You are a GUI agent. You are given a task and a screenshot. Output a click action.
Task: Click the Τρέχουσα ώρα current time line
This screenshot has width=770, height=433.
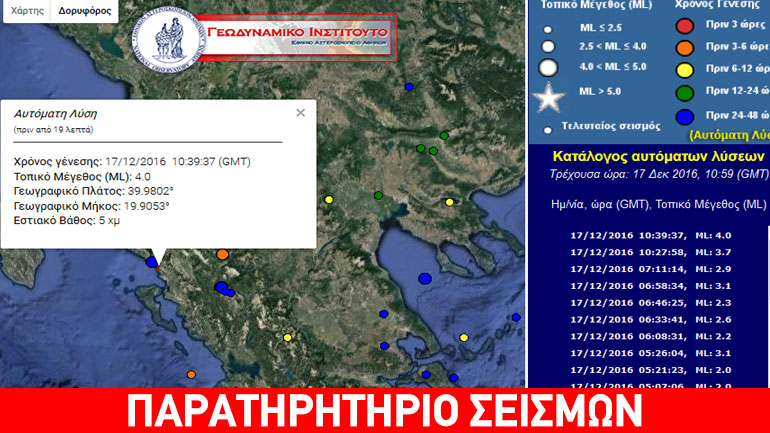[659, 174]
